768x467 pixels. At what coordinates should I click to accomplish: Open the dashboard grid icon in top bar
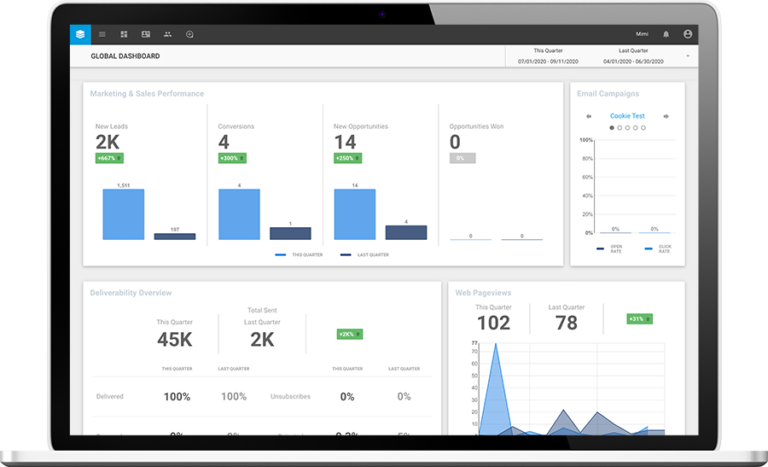click(x=124, y=34)
